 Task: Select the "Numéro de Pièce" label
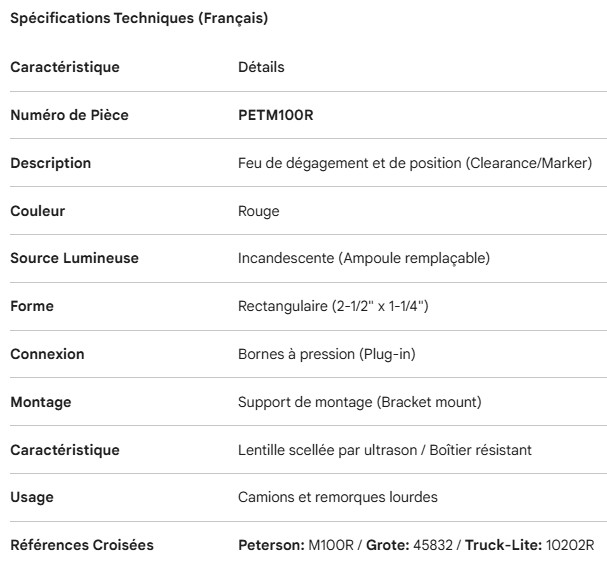pos(69,115)
